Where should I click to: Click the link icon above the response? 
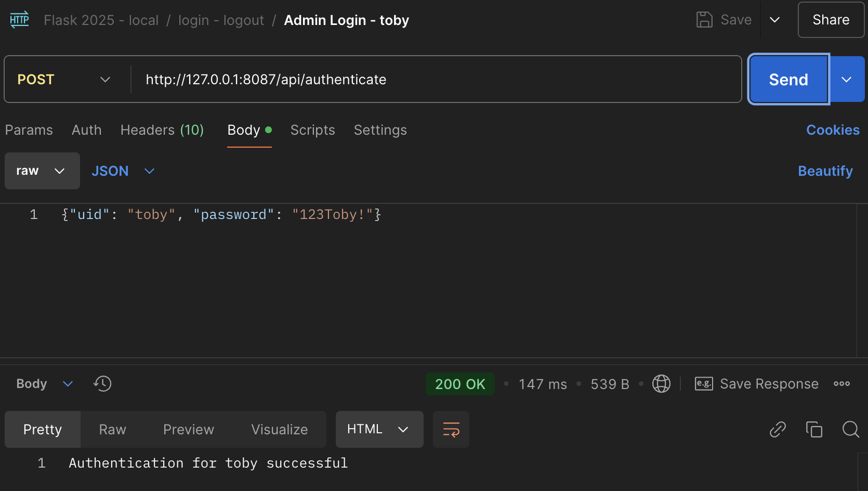[x=778, y=429]
